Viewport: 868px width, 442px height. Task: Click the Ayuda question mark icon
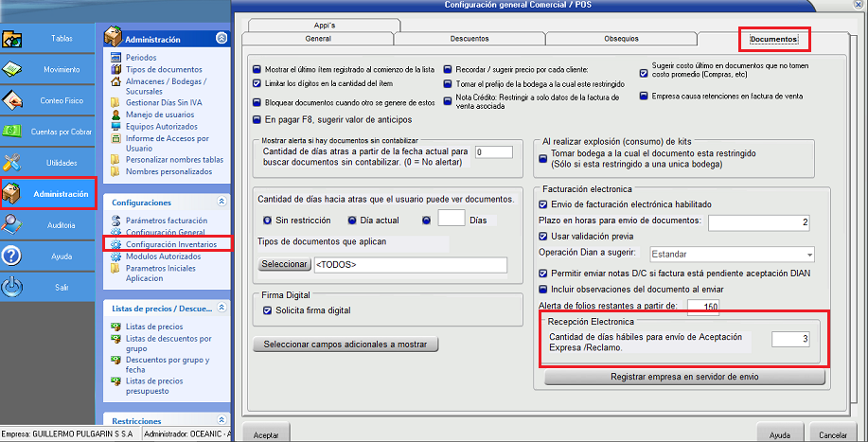click(x=13, y=256)
